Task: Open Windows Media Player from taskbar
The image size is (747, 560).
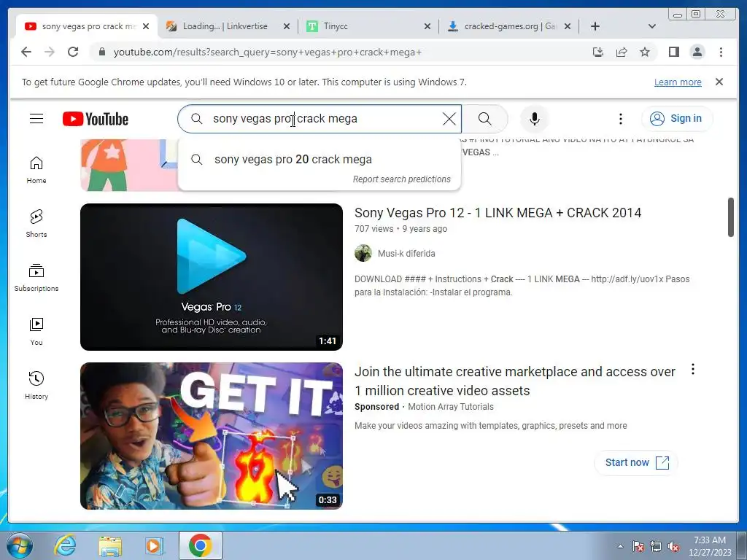Action: (155, 545)
